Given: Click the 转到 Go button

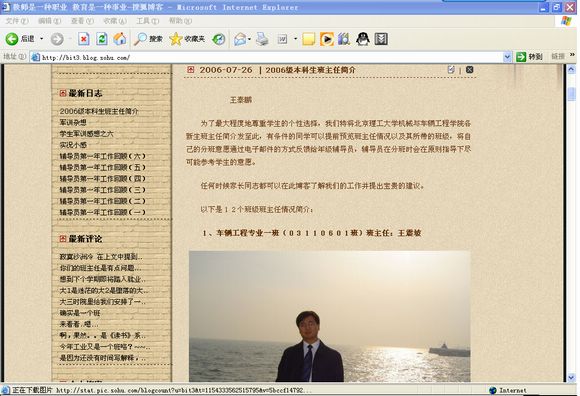Looking at the screenshot, I should tap(529, 57).
